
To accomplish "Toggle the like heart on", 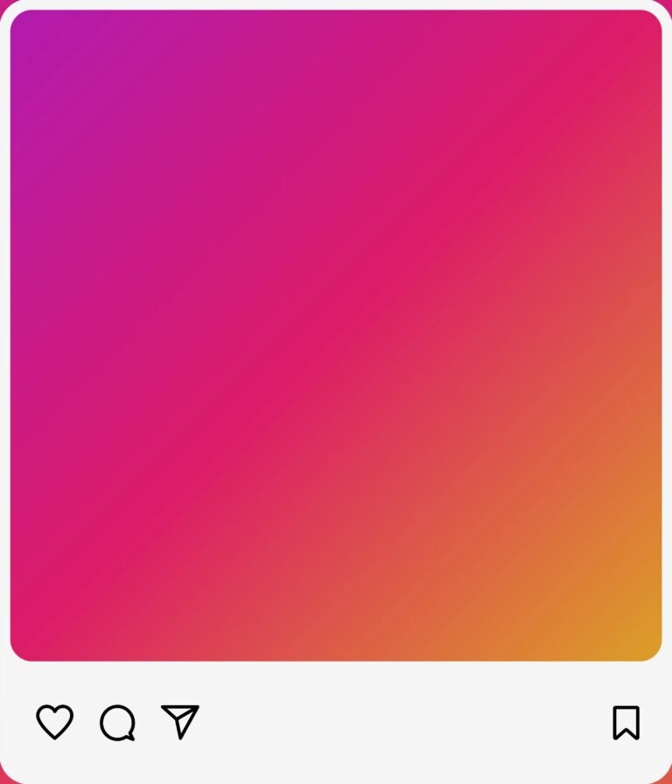I will point(55,722).
